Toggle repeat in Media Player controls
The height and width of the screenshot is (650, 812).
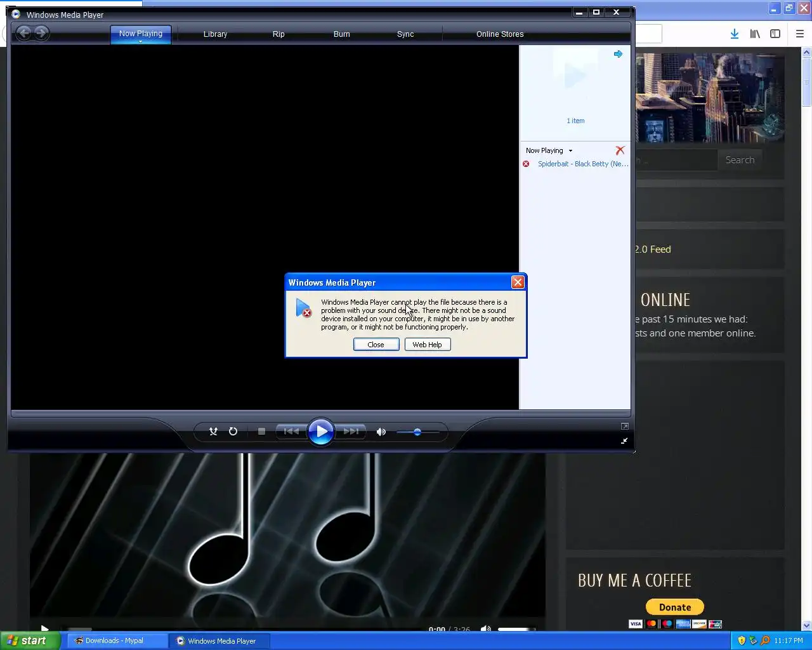[233, 432]
